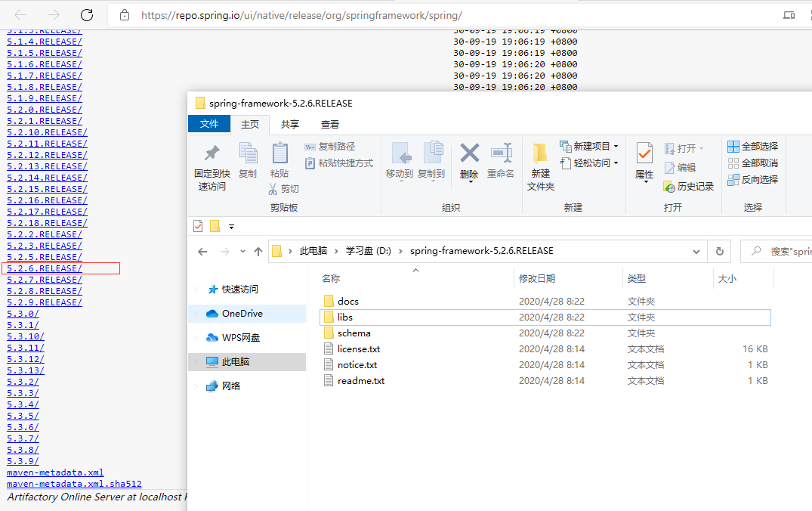Select 此电脑 in navigation pane
The image size is (812, 511).
249,362
